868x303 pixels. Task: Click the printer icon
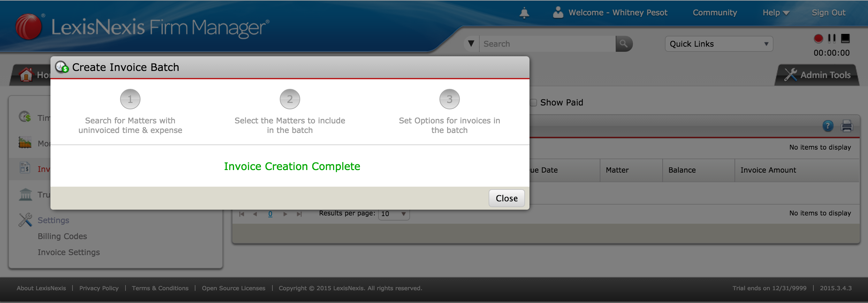coord(846,126)
